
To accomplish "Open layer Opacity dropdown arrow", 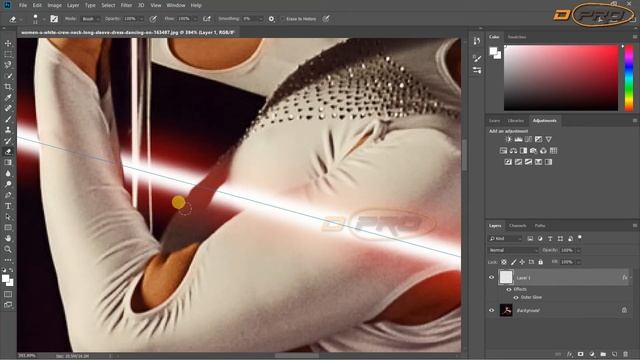I will coord(578,250).
